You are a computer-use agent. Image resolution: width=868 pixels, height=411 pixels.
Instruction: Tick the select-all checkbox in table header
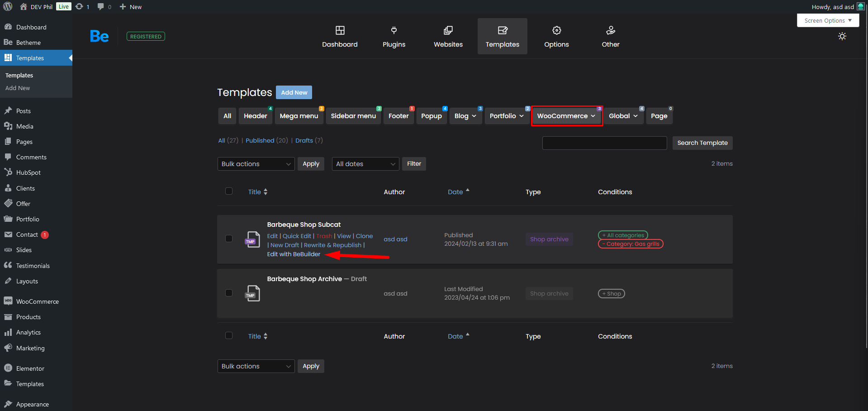[x=229, y=191]
